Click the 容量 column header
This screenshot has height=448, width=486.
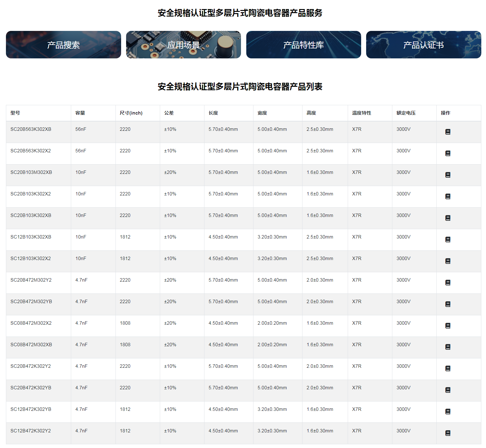pos(80,113)
